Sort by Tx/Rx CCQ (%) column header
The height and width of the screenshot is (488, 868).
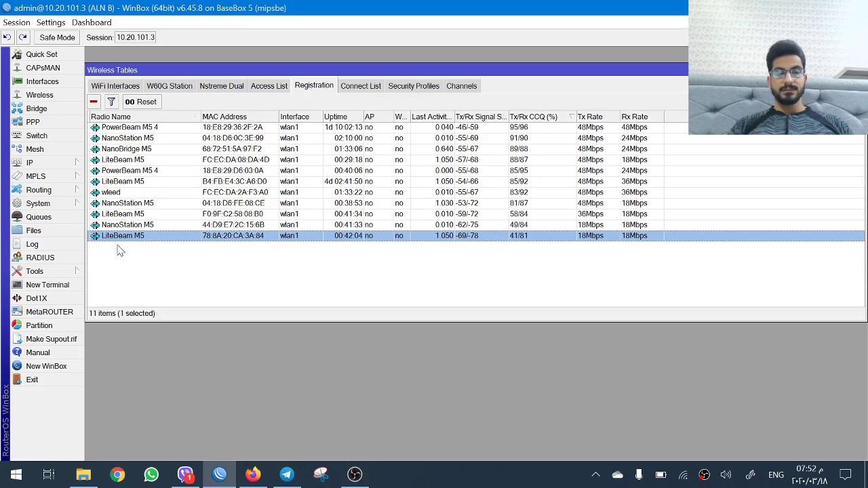pyautogui.click(x=541, y=117)
